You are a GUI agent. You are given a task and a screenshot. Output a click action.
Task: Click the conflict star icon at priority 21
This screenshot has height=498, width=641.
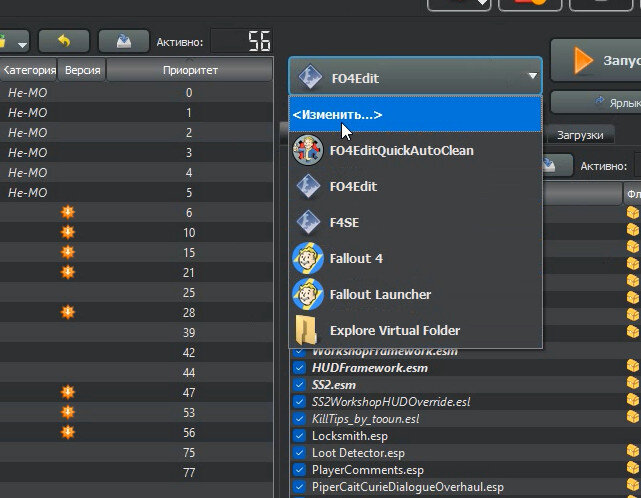point(68,272)
